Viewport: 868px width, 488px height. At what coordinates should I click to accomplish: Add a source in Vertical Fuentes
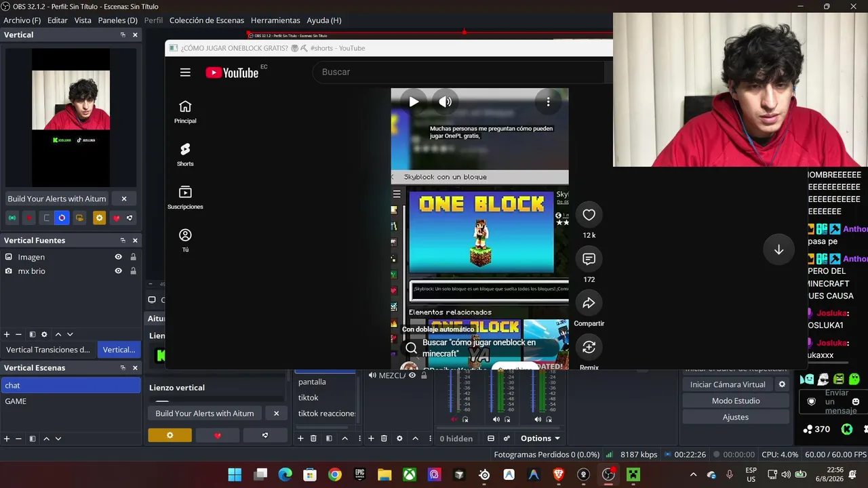7,334
